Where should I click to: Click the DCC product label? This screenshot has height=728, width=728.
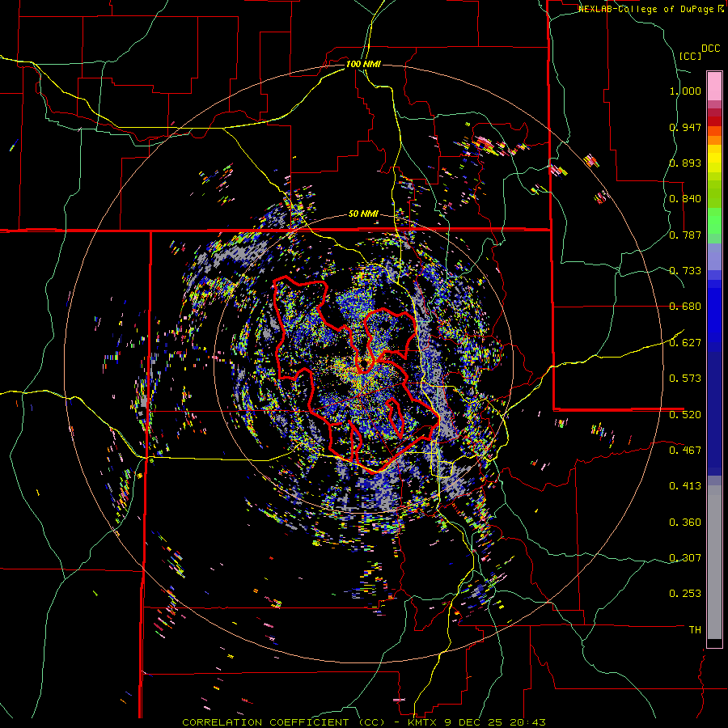(710, 49)
